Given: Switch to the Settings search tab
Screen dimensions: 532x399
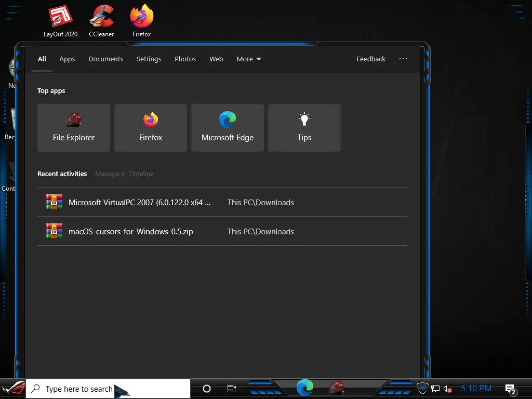Looking at the screenshot, I should click(149, 59).
